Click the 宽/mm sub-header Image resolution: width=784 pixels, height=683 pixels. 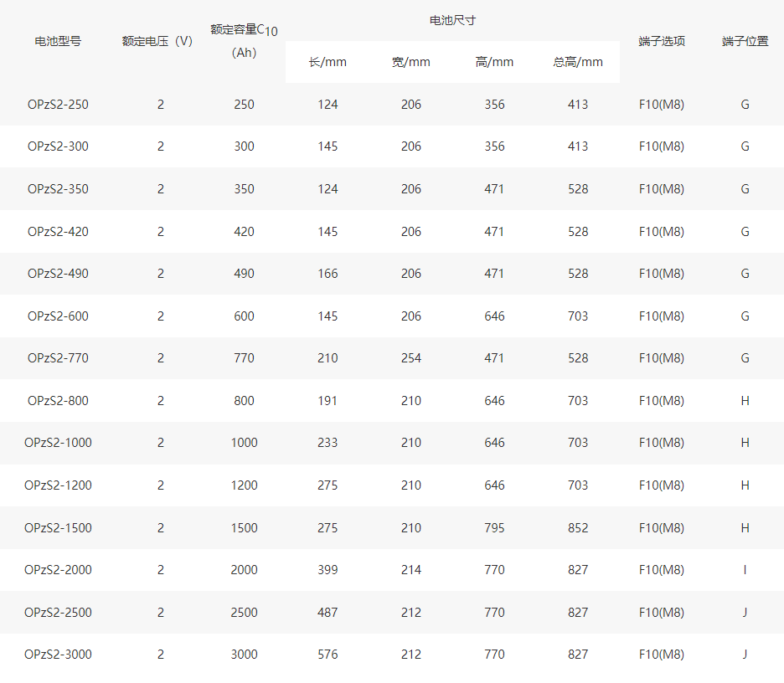[x=411, y=62]
